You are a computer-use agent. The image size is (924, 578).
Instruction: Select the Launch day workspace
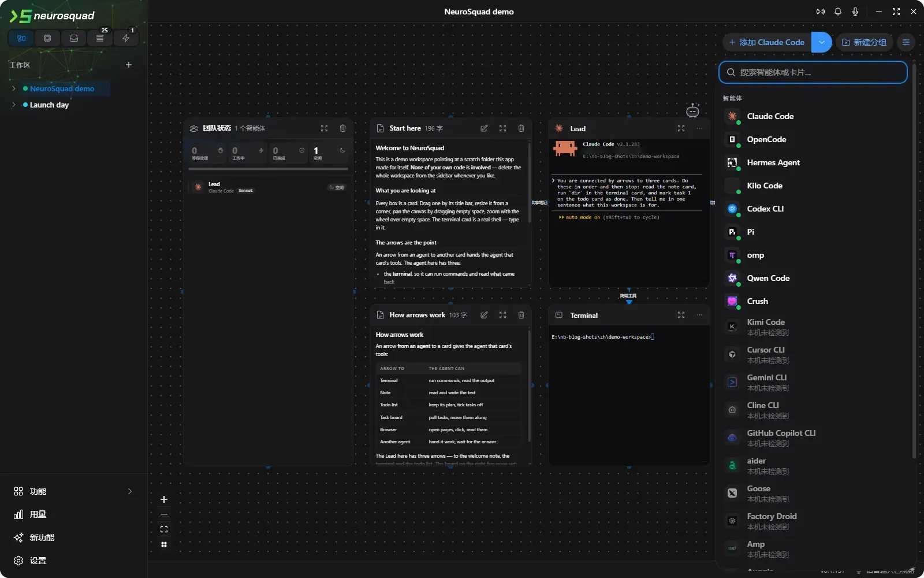(49, 105)
